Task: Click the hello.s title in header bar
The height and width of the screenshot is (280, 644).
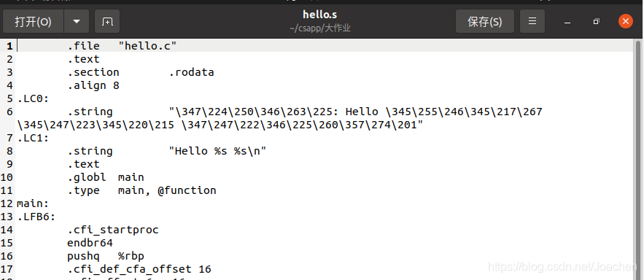Action: [319, 15]
